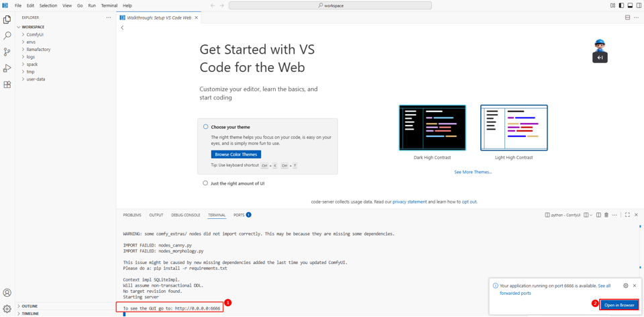The height and width of the screenshot is (317, 644).
Task: Open the Accounts icon in activity bar
Action: (x=7, y=293)
